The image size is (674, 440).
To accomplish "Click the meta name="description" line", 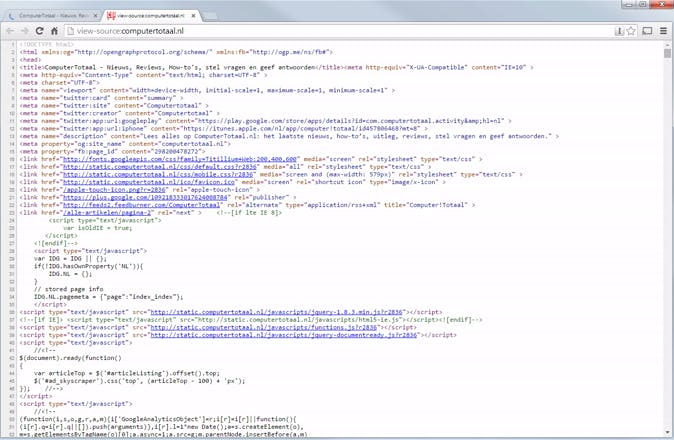I will click(x=289, y=136).
